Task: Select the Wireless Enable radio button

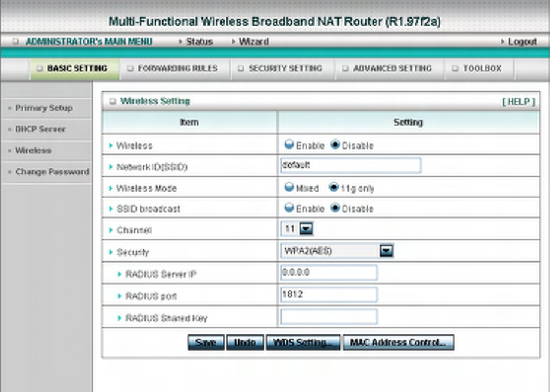Action: (x=289, y=144)
